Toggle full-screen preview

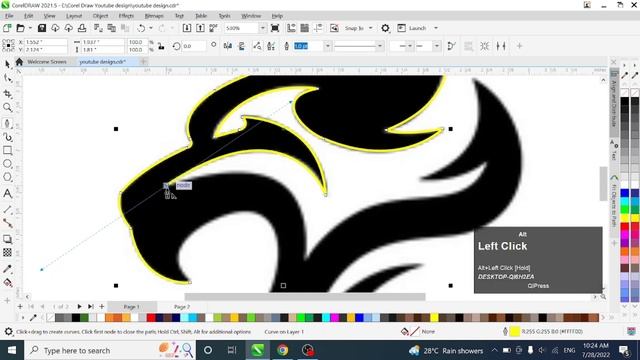[275, 28]
